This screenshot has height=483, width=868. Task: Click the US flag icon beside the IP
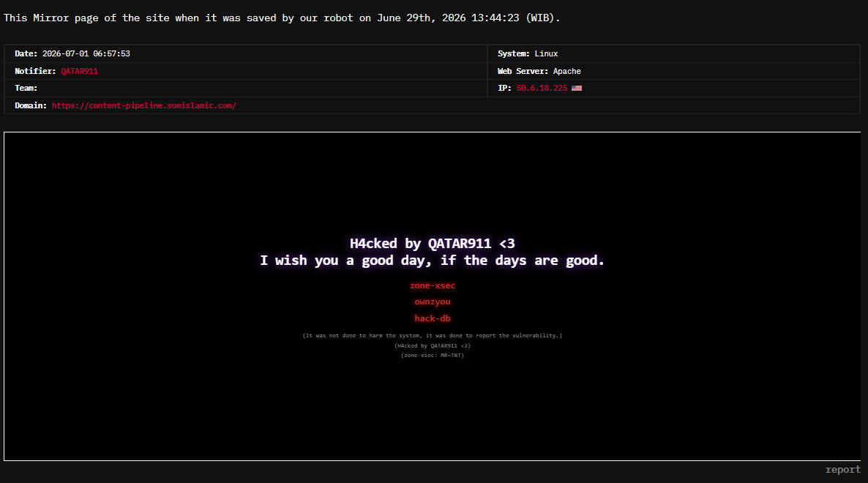(x=576, y=88)
